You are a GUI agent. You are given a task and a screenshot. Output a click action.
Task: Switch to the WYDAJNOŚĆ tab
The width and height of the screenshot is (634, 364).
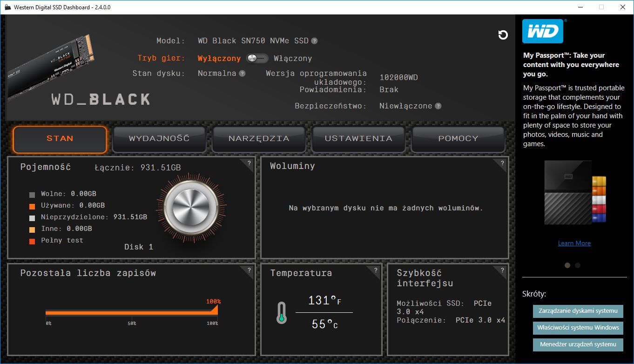tap(159, 139)
